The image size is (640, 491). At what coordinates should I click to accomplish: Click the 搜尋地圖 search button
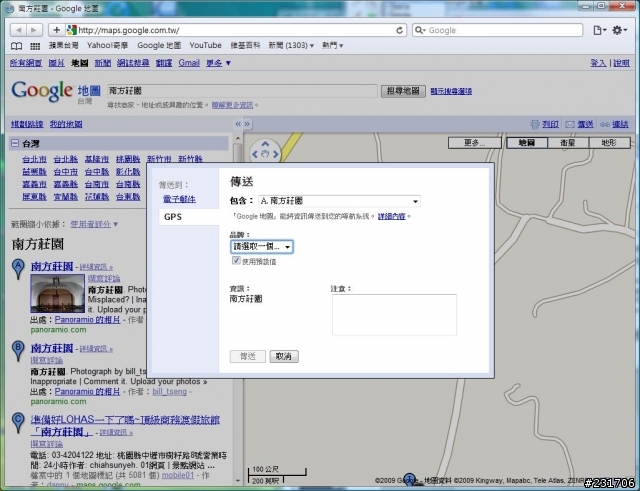coord(403,91)
